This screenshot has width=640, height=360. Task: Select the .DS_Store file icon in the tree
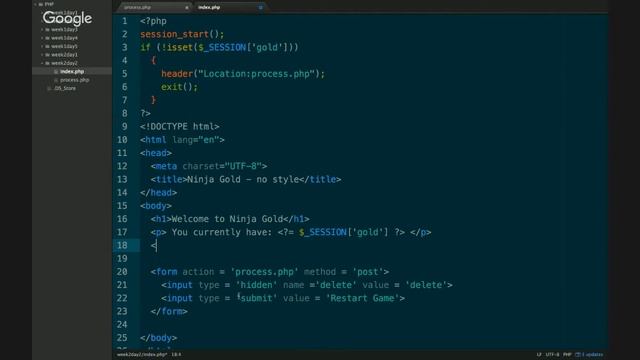click(x=49, y=88)
